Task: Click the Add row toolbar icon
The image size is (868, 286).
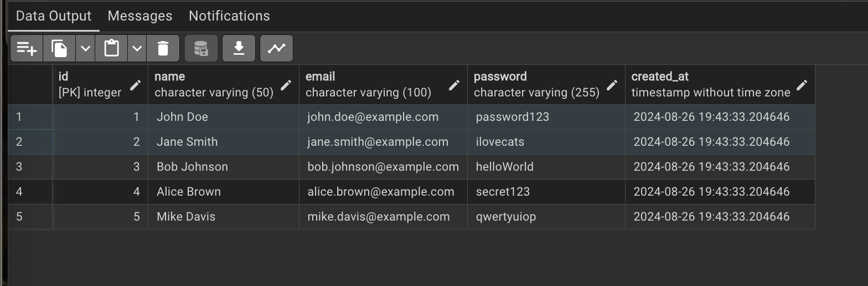Action: pyautogui.click(x=26, y=48)
